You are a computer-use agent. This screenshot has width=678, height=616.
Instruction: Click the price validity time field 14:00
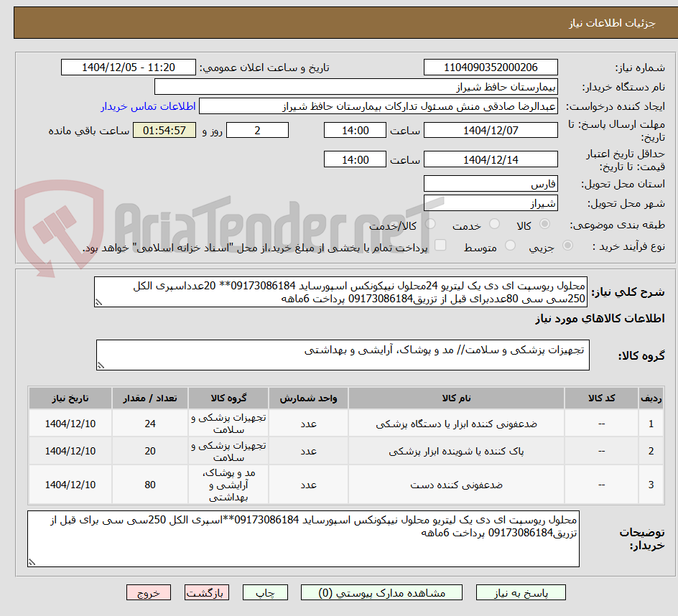[355, 159]
